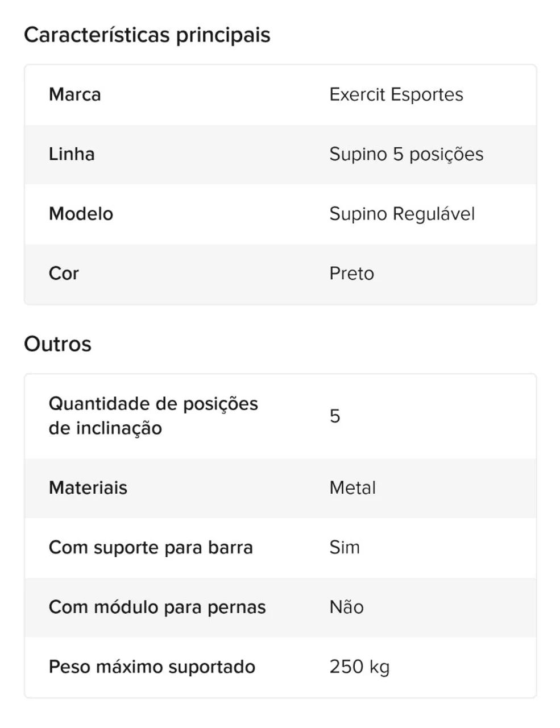Viewport: 560px width, 728px height.
Task: Select the Modelo row label
Action: (x=81, y=214)
